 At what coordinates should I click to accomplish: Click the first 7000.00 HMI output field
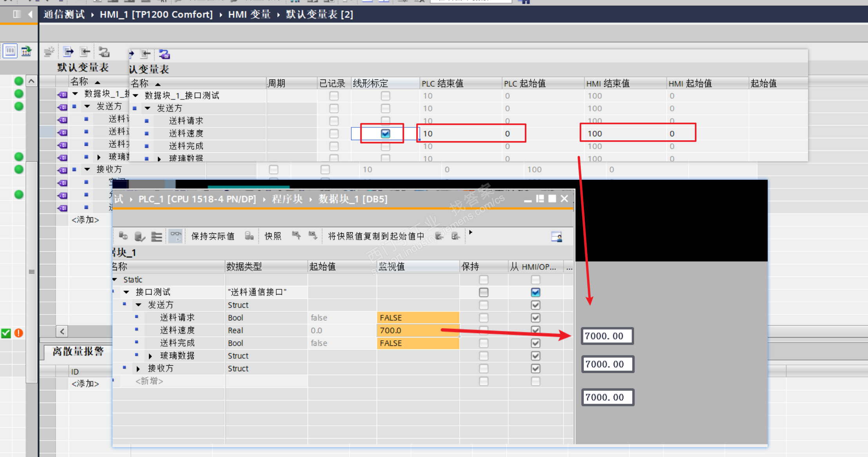coord(607,336)
